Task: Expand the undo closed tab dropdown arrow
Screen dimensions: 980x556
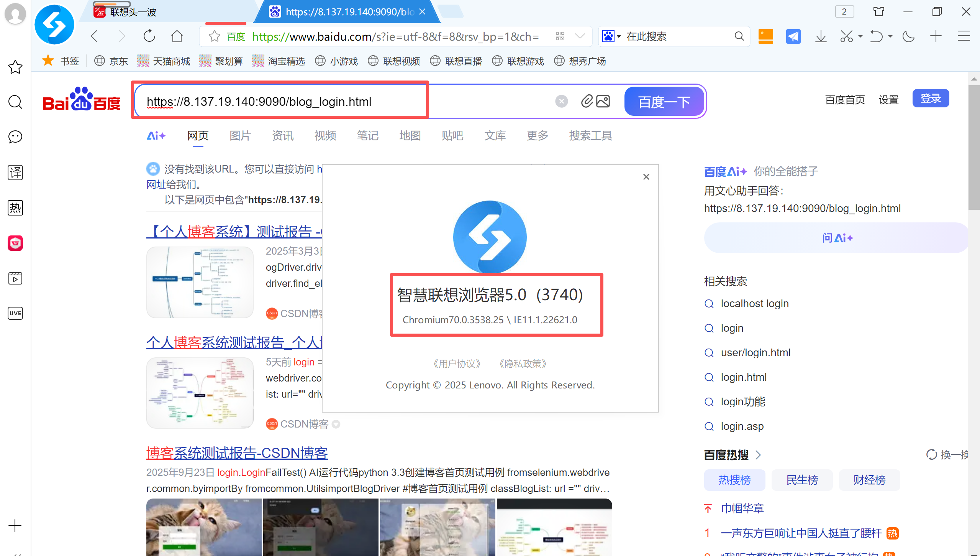Action: point(890,36)
